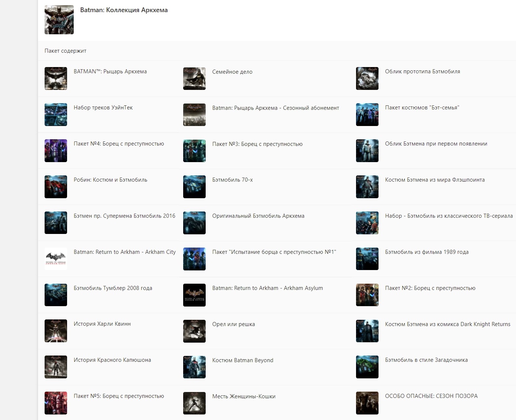Click thumbnail for Облик Бэтмена при первом появлении
This screenshot has height=420, width=516.
pos(367,151)
